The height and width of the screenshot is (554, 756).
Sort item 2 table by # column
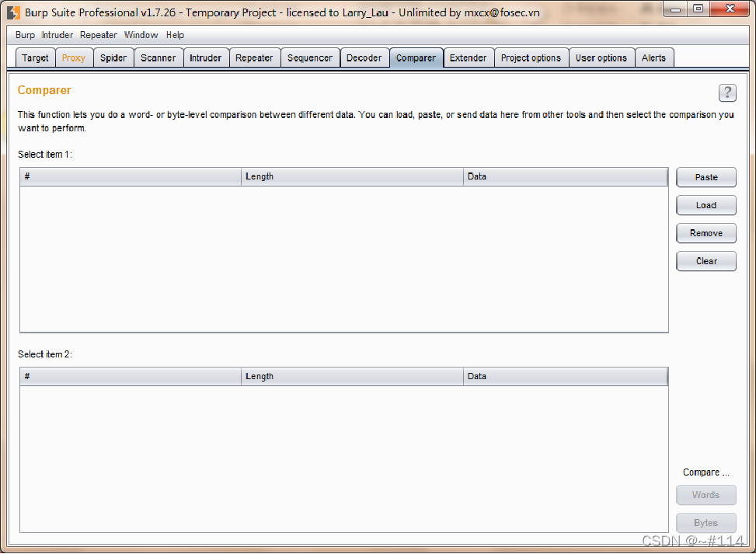coord(131,377)
